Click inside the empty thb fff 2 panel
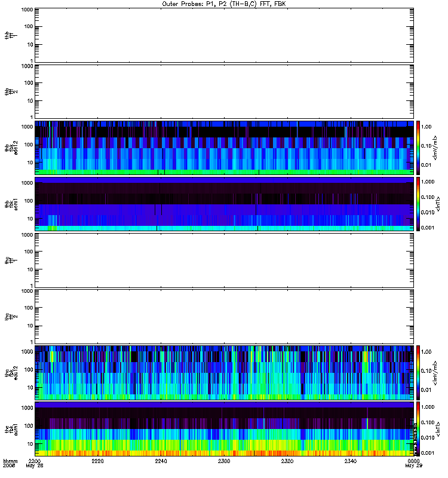 click(x=224, y=91)
